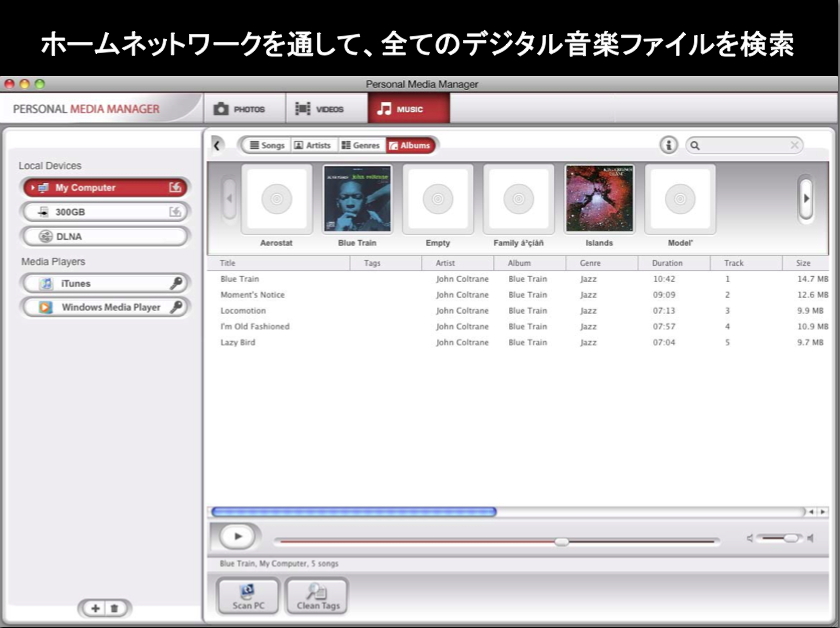Click the playback position slider knob
The width and height of the screenshot is (840, 628).
pyautogui.click(x=561, y=542)
